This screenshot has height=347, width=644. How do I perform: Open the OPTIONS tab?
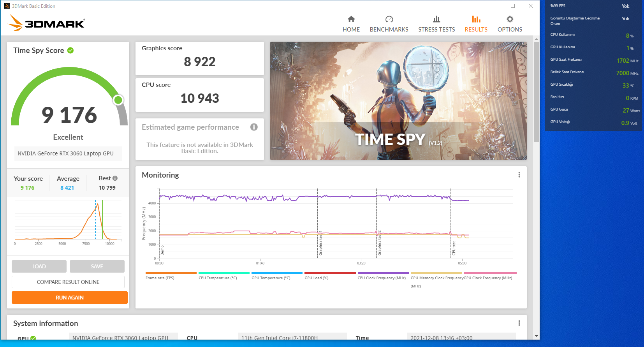[510, 30]
